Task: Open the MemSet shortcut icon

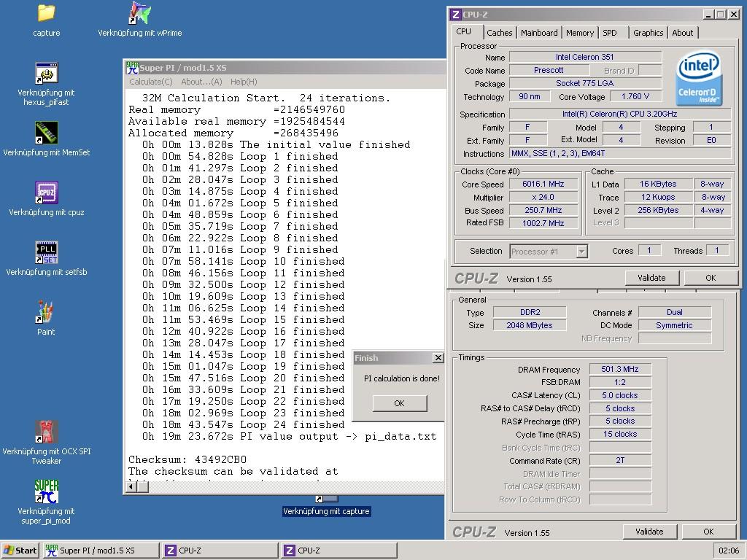Action: coord(46,133)
